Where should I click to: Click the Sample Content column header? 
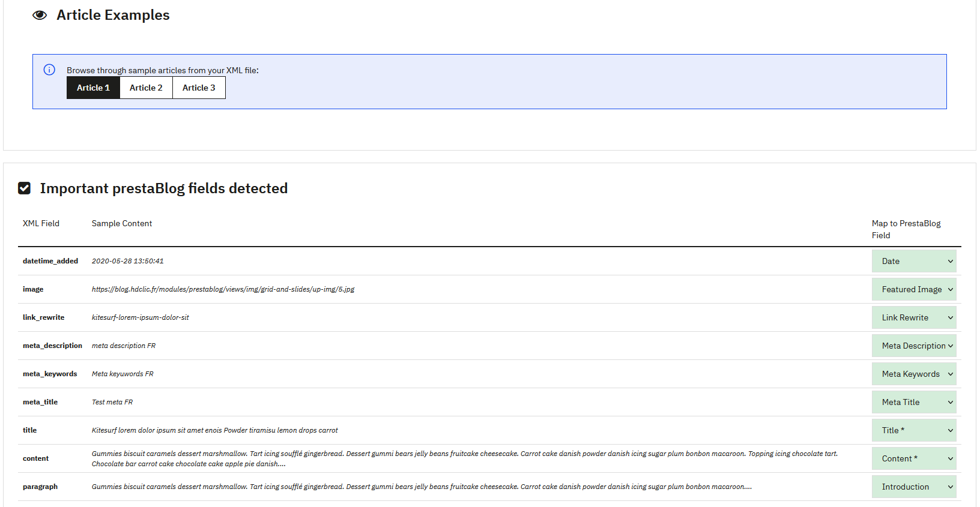122,223
